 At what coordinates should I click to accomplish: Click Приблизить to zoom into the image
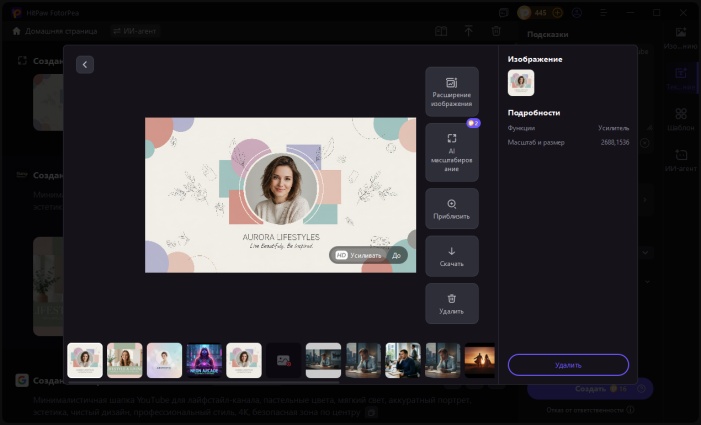451,208
